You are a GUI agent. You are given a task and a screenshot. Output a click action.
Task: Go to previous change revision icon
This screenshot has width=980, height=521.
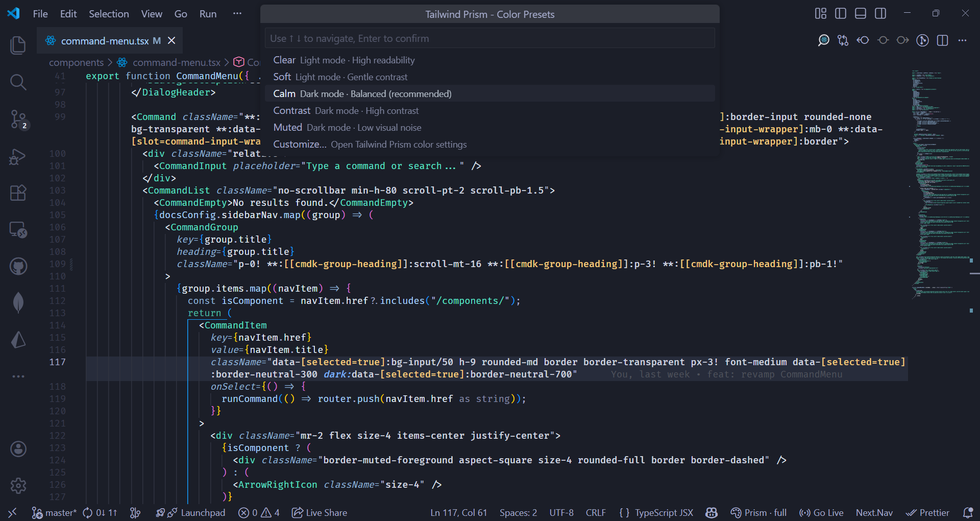863,40
